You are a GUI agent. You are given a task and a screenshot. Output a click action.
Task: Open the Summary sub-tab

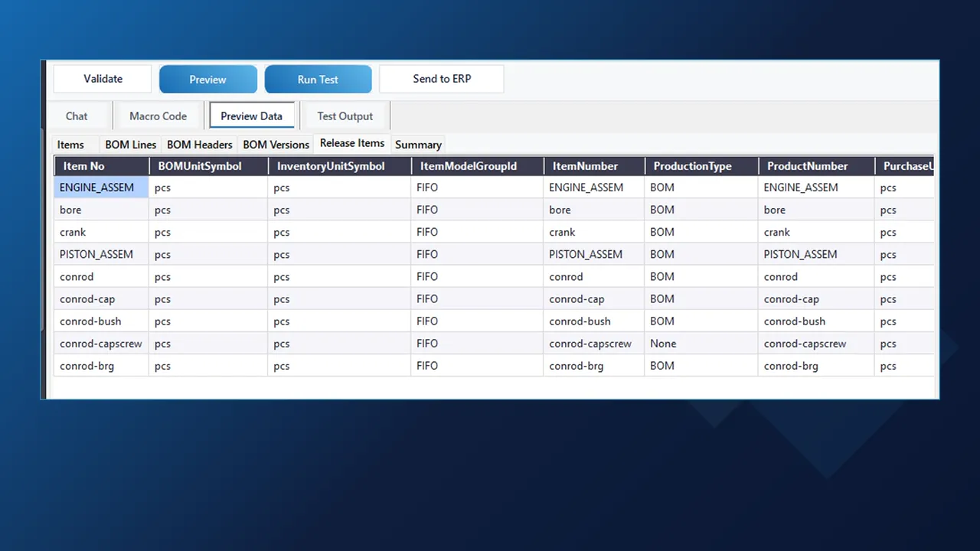(x=418, y=145)
